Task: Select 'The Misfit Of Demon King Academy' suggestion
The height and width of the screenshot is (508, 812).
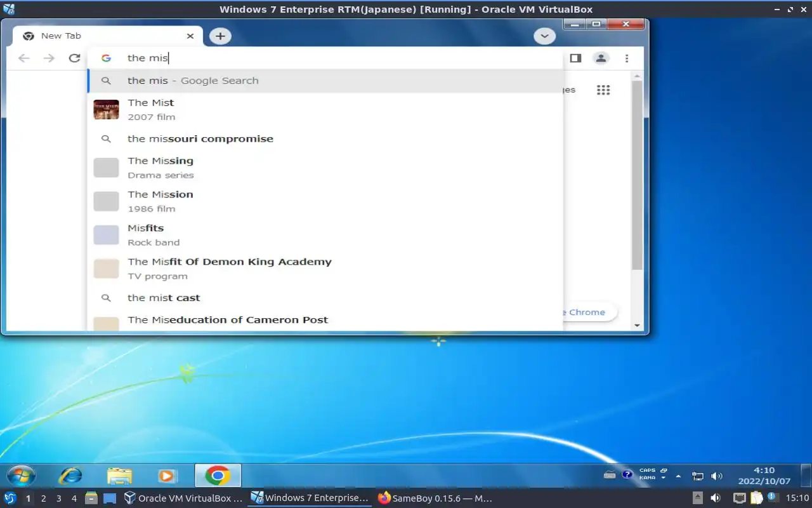Action: pyautogui.click(x=325, y=269)
